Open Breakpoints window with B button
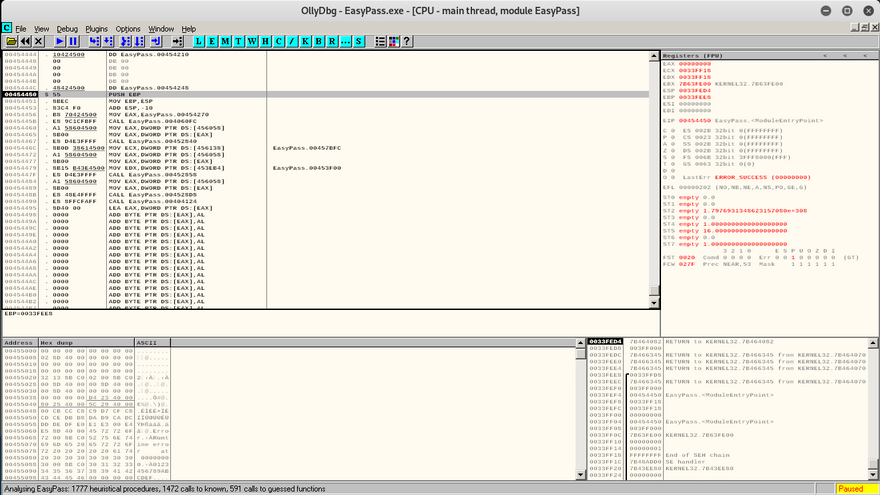 pyautogui.click(x=319, y=42)
